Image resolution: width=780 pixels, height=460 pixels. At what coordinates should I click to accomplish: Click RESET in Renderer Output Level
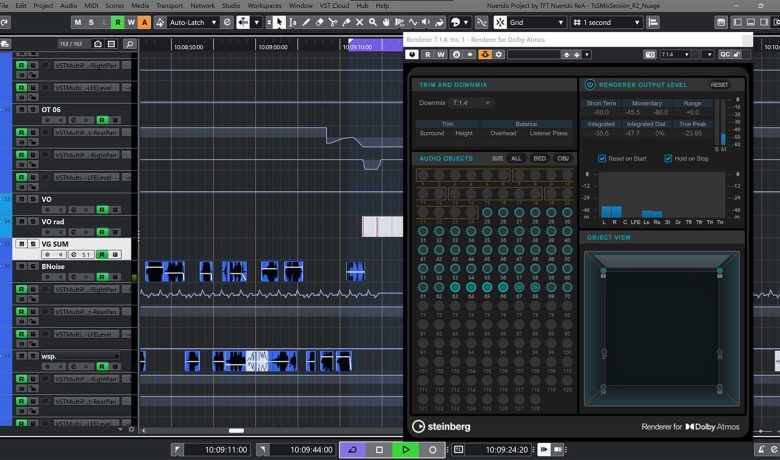pos(719,85)
